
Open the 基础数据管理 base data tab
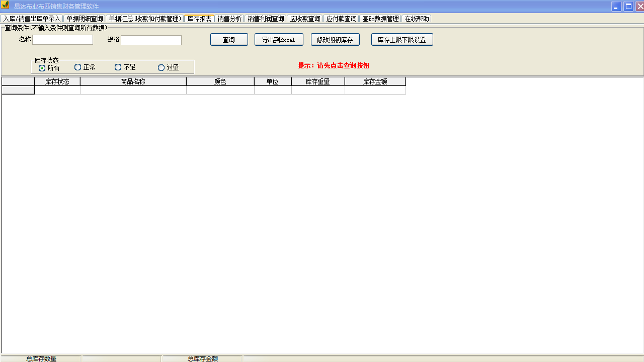[x=380, y=19]
